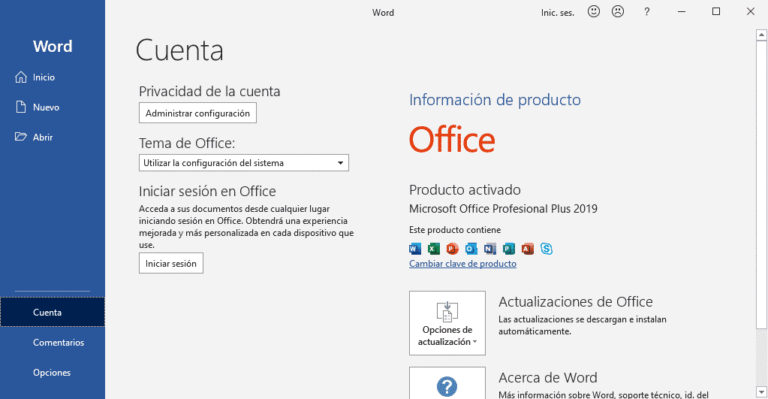Click the Inicio home icon in sidebar
Viewport: 768px width, 399px height.
(x=21, y=77)
